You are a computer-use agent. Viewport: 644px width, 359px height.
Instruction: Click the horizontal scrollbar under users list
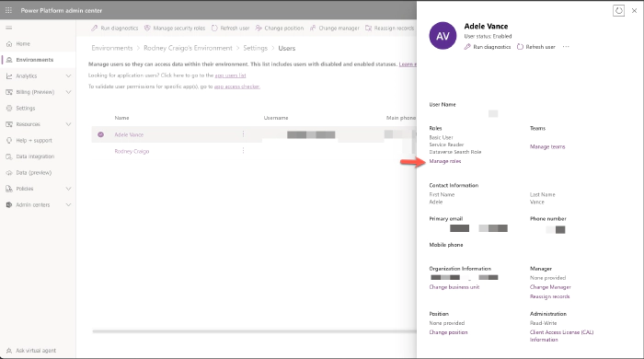[255, 331]
